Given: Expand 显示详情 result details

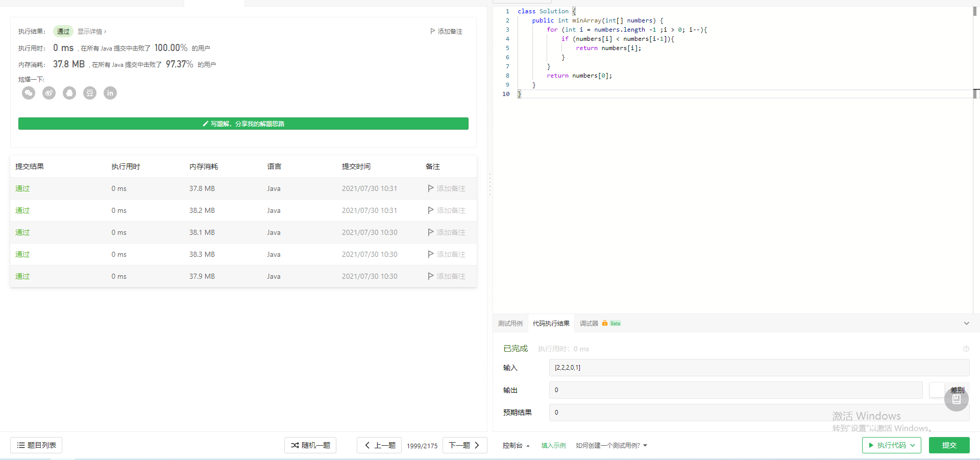Looking at the screenshot, I should click(x=92, y=32).
